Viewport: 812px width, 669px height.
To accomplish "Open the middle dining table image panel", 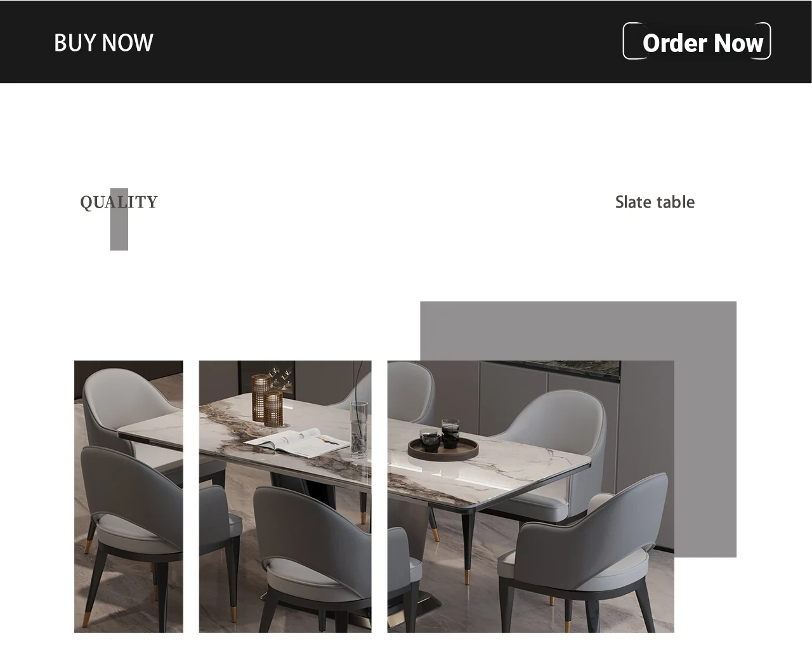I will coord(285,496).
